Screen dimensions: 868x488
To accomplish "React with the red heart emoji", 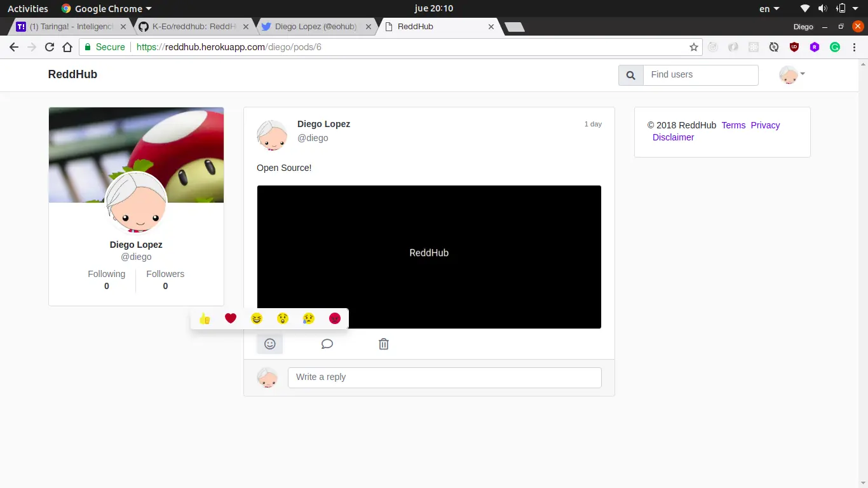I will point(231,318).
